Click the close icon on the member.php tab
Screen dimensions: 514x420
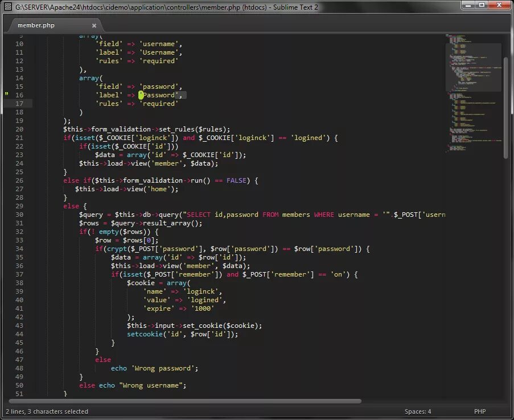(94, 25)
